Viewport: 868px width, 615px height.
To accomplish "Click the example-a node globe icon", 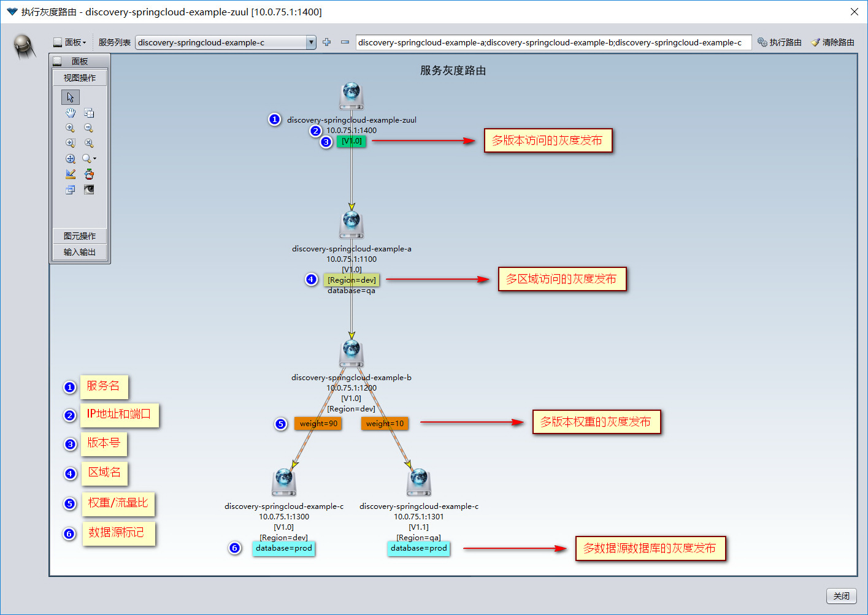I will pyautogui.click(x=351, y=225).
